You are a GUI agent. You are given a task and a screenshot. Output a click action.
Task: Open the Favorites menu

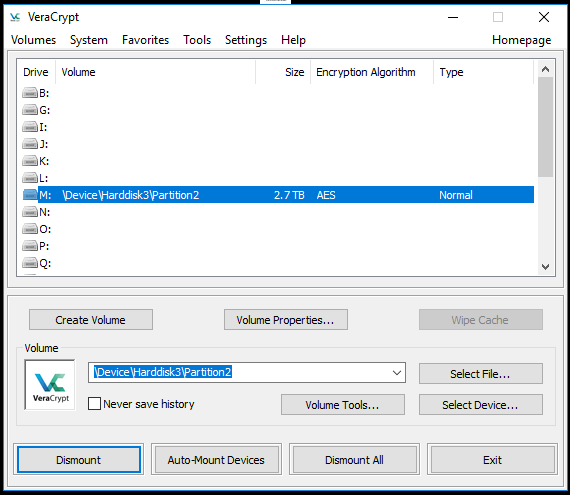click(x=145, y=40)
